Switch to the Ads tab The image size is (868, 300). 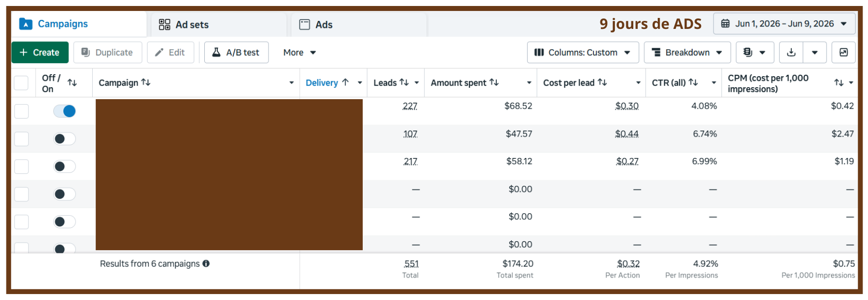pyautogui.click(x=359, y=24)
